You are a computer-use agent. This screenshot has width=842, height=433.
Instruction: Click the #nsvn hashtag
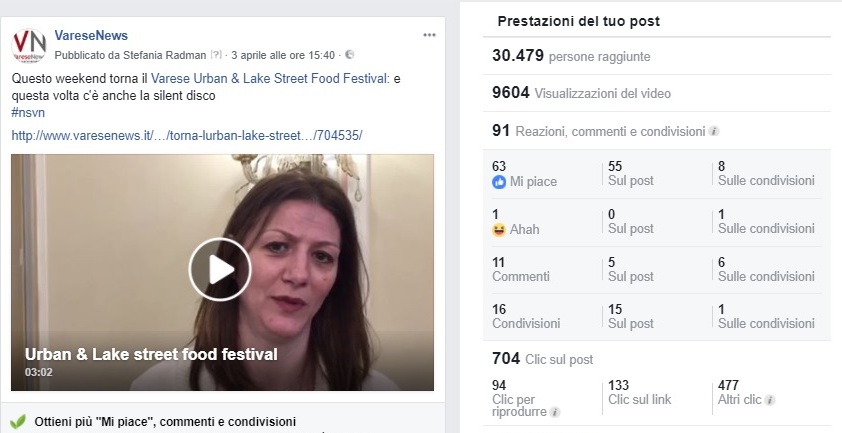tap(28, 113)
